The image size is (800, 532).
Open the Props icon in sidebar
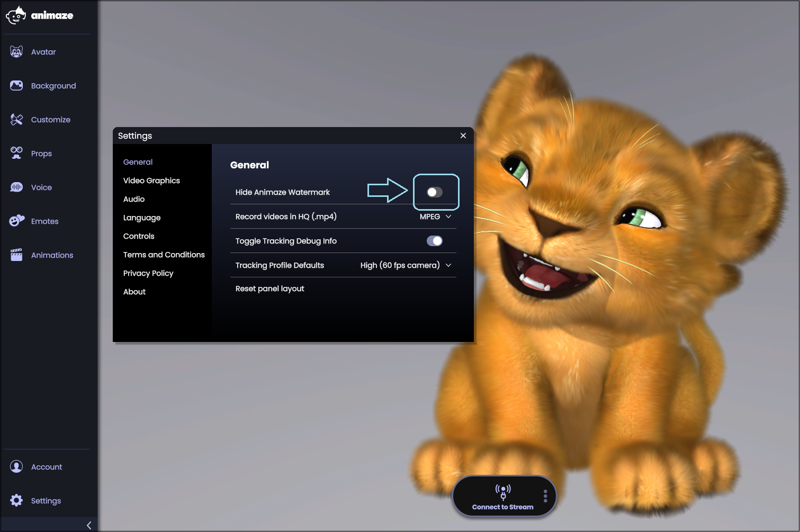click(x=16, y=153)
